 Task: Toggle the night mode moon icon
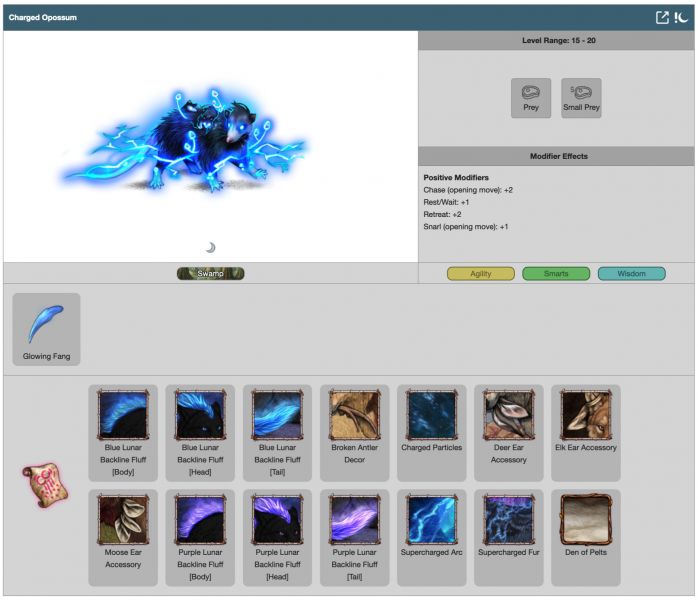(681, 17)
